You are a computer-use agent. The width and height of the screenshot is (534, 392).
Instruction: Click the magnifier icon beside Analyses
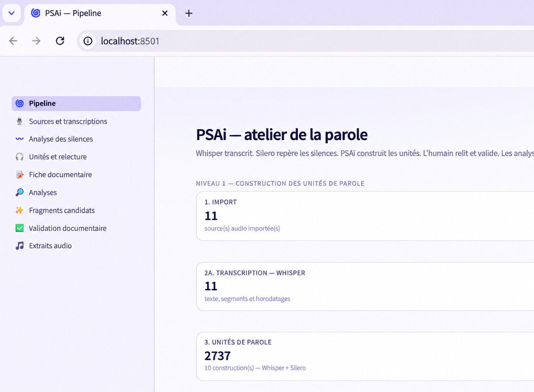click(20, 193)
